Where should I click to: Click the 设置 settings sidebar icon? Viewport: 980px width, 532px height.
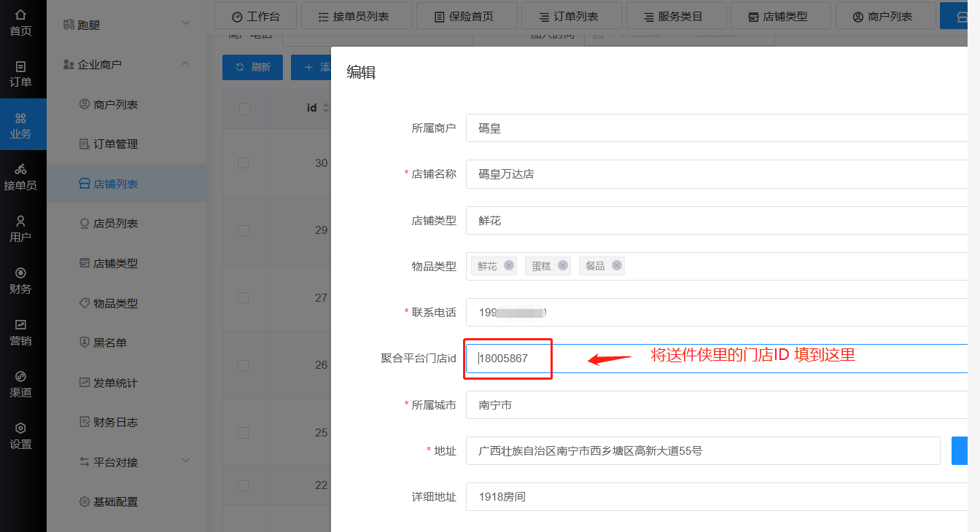click(20, 436)
